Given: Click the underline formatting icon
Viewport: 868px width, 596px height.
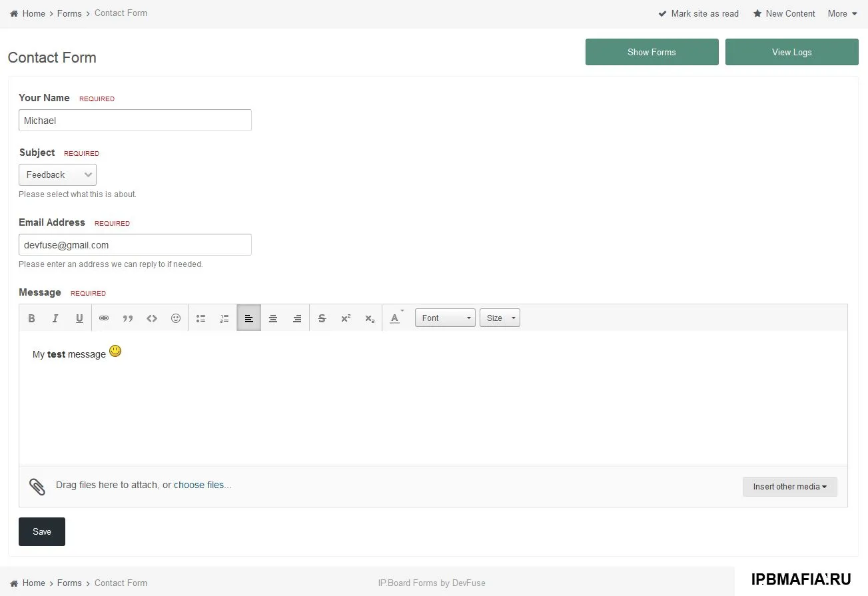Looking at the screenshot, I should click(79, 318).
